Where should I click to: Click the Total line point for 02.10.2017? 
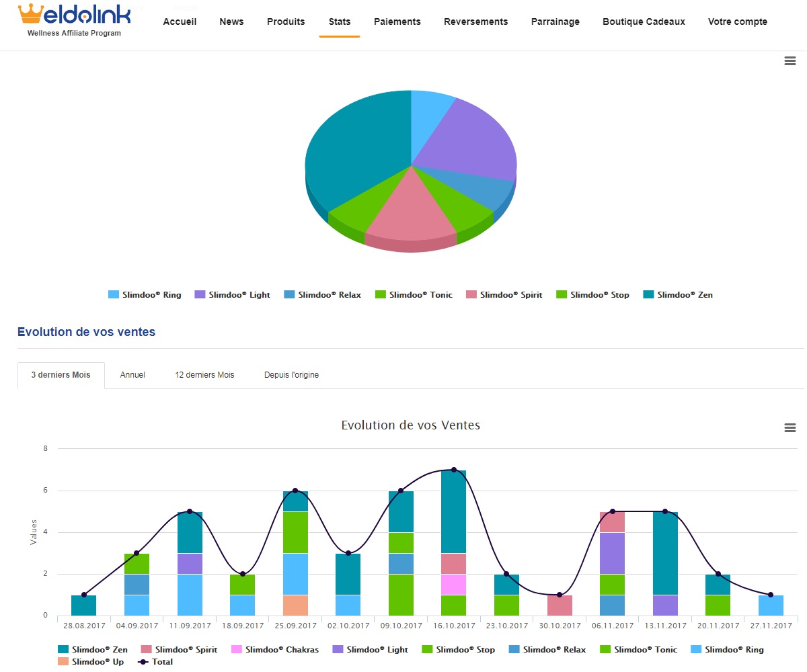pos(348,553)
